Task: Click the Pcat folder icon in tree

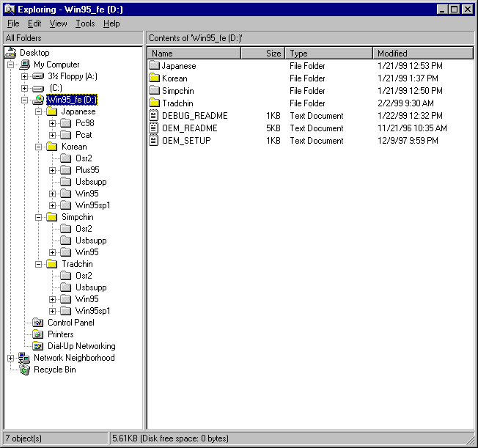Action: 65,135
